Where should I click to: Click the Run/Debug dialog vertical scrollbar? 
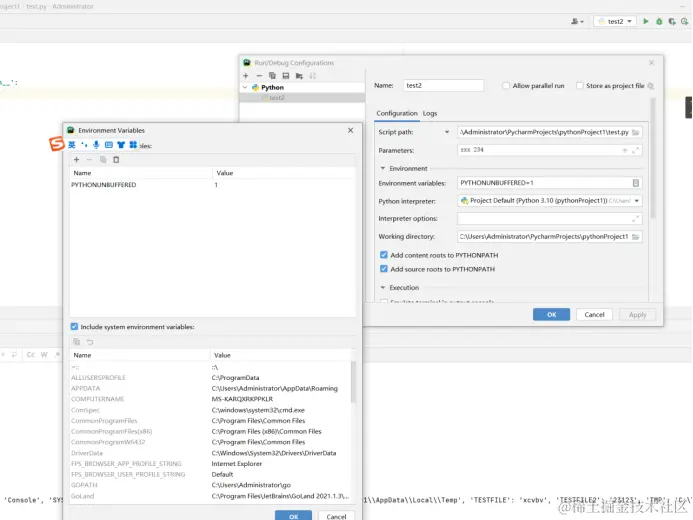click(653, 159)
